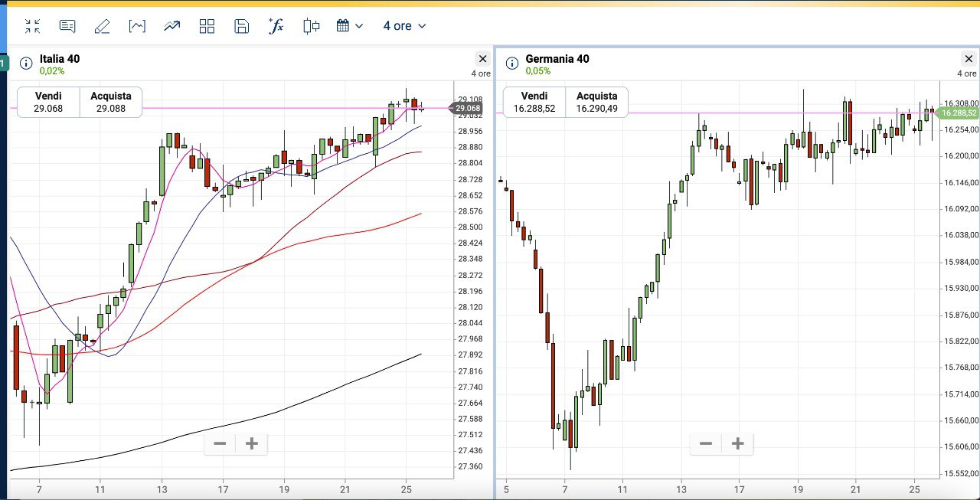Click the collapse/minimize arrows icon in toolbar

point(32,26)
